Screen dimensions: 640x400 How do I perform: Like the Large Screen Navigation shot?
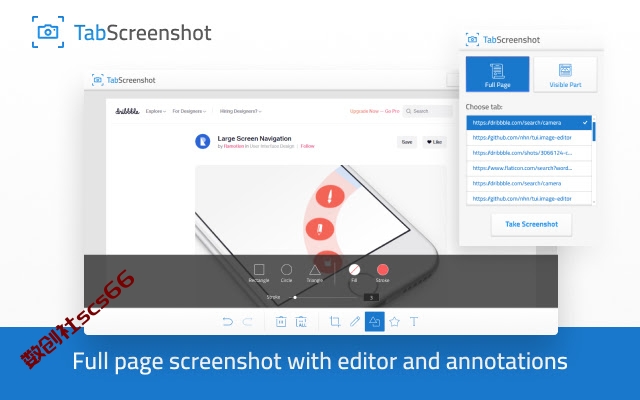click(x=434, y=142)
